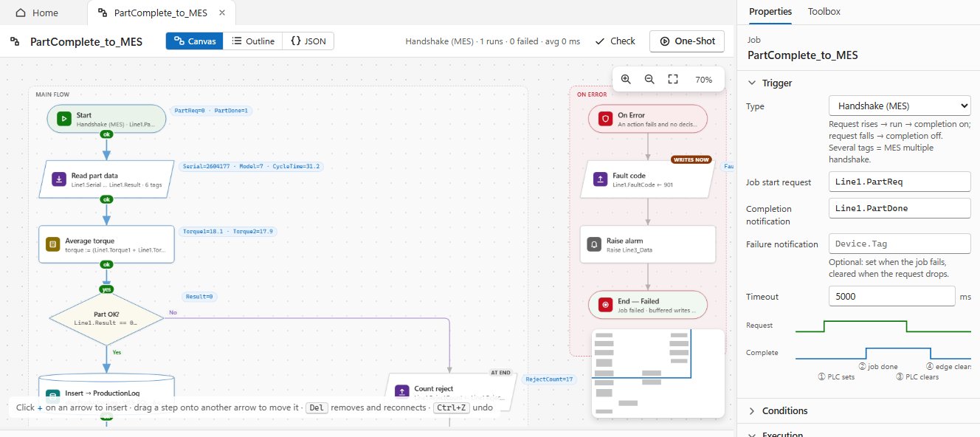This screenshot has width=980, height=437.
Task: Click the yes badge above Part OK?
Action: 106,289
